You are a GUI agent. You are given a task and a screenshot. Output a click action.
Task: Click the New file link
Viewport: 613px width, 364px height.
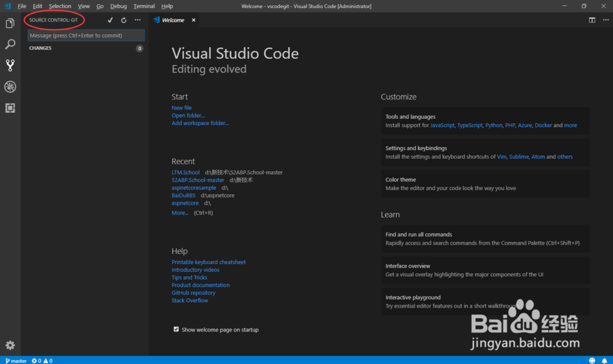pos(181,107)
